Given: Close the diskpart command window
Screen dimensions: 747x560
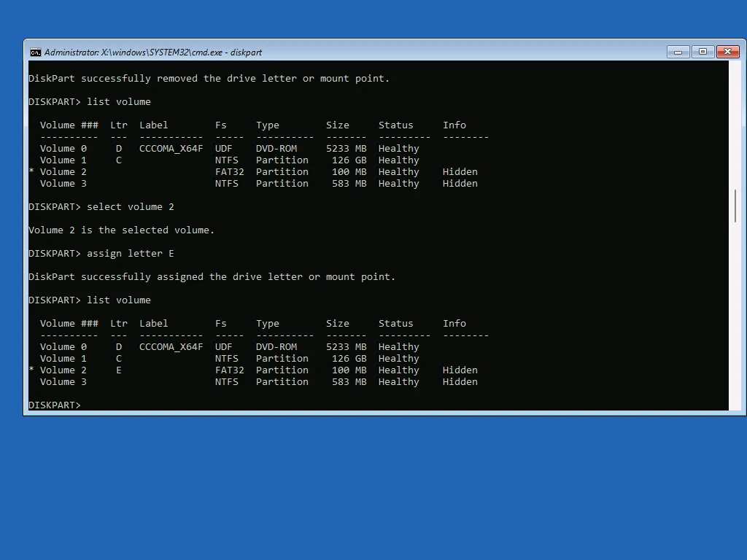Looking at the screenshot, I should [728, 52].
